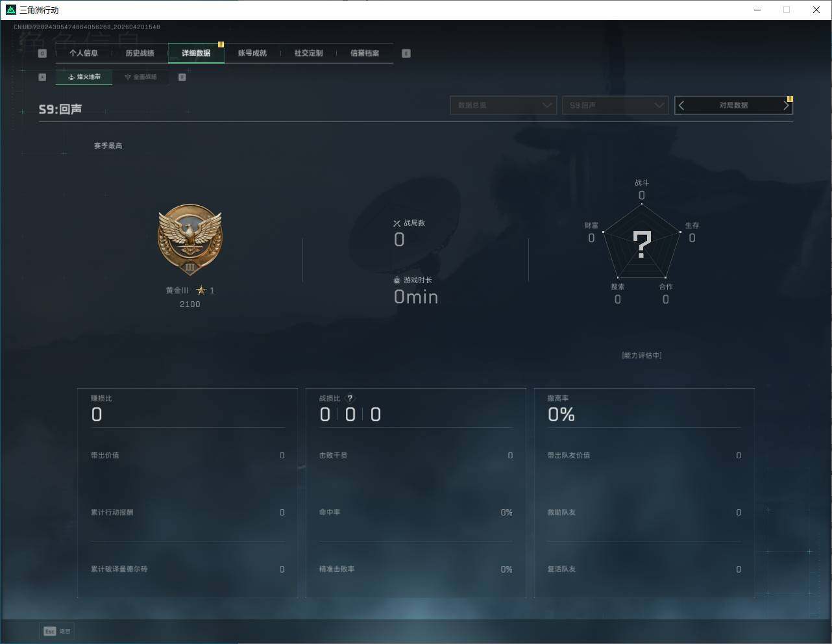Click the 三角洲行动 app icon in title bar
Image resolution: width=832 pixels, height=644 pixels.
10,10
